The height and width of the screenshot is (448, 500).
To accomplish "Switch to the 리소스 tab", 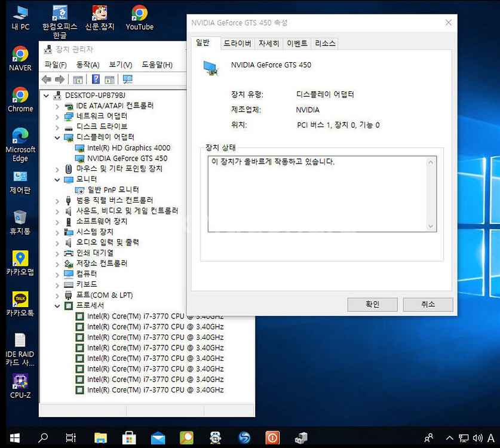I will click(325, 44).
